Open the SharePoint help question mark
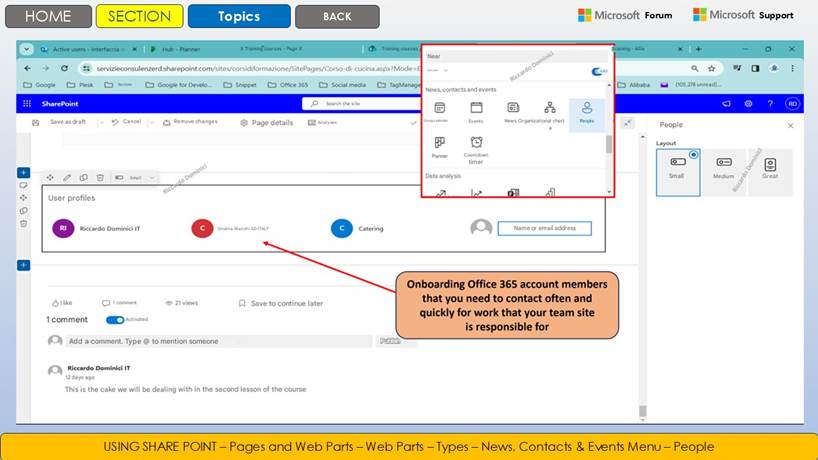 click(770, 104)
